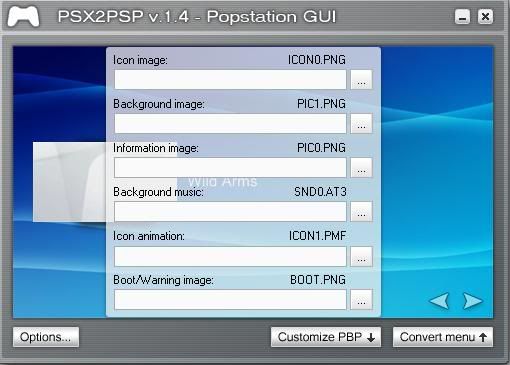
Task: Click the Boot/Warning image path field
Action: click(230, 299)
